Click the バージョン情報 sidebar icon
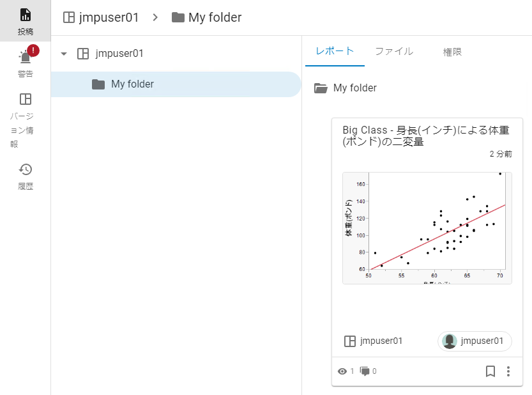532x395 pixels. click(25, 101)
